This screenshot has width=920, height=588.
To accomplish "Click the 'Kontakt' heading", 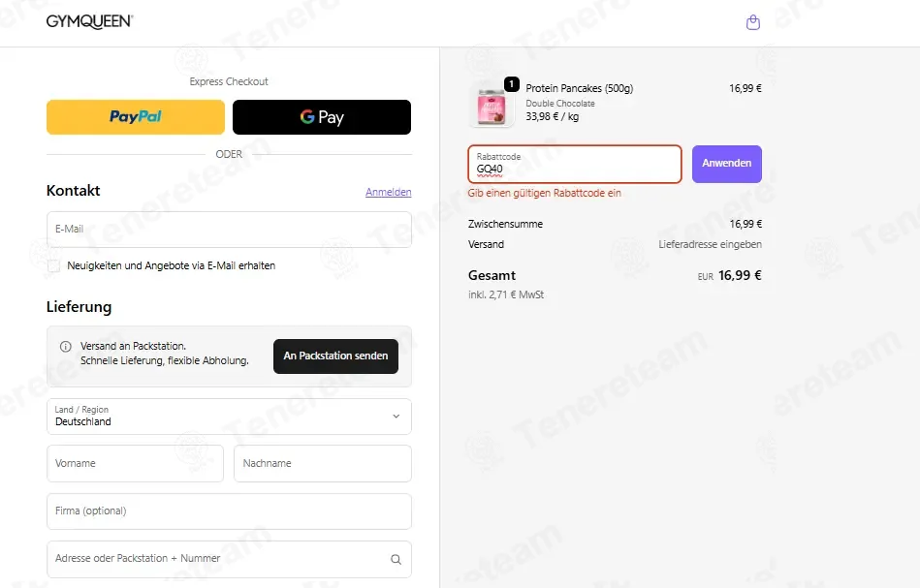I will point(74,191).
